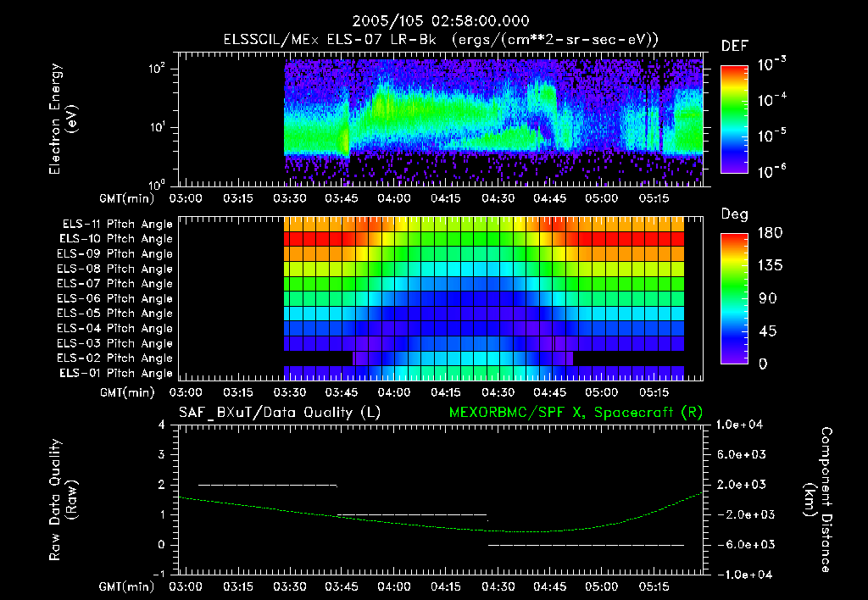Click the 10^-6 tick on DEF colorbar

point(771,171)
